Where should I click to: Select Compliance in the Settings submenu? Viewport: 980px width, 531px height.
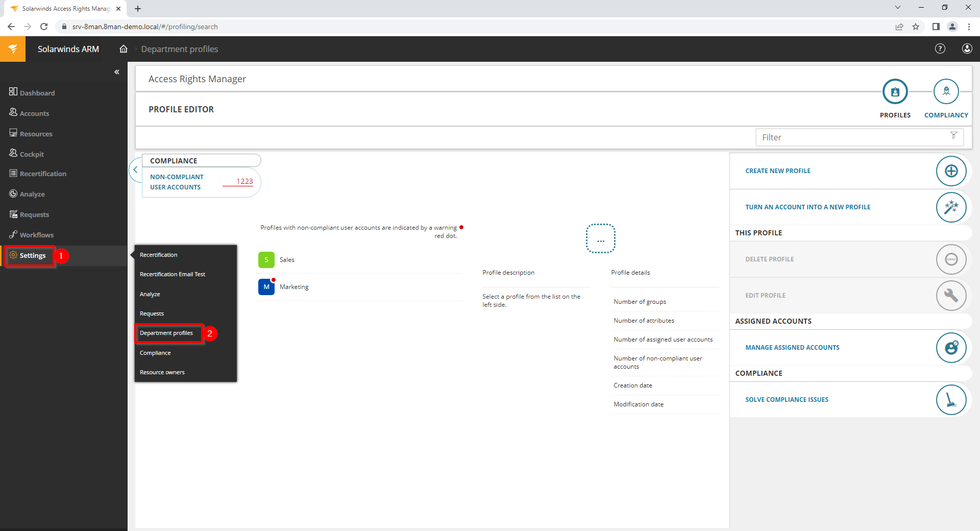[x=155, y=353]
